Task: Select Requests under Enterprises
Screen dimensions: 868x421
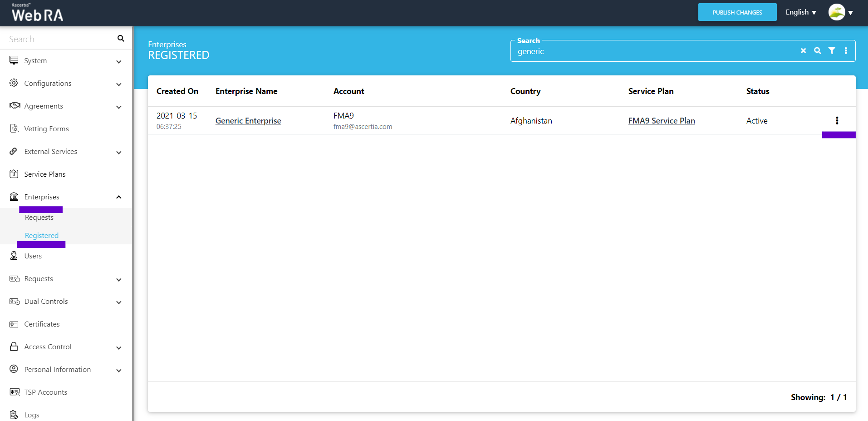Action: 39,218
